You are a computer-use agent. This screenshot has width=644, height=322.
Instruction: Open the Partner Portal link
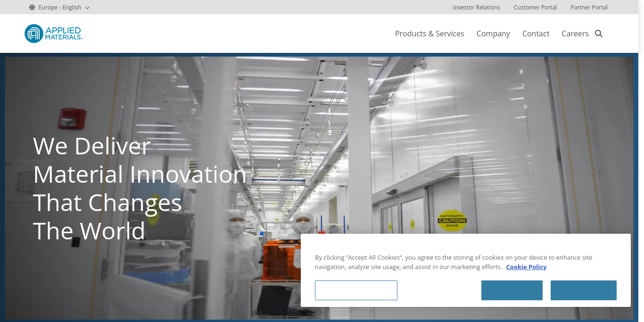(589, 8)
